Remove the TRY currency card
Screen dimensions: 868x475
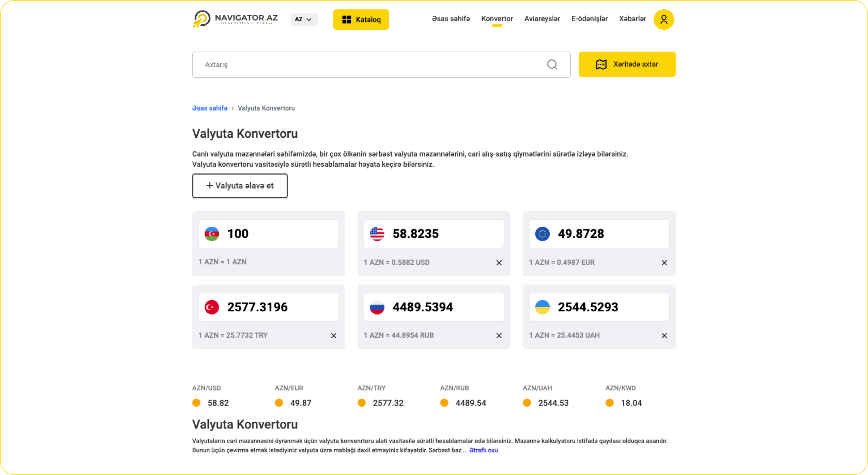click(333, 336)
